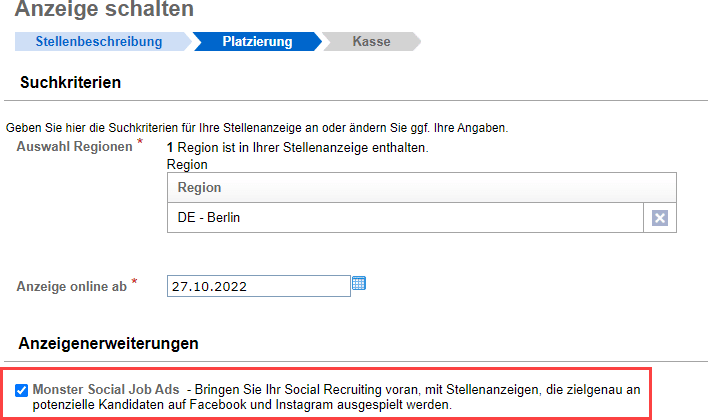Click the red asterisk beside Anzeige online ab
The image size is (708, 420).
click(x=134, y=281)
